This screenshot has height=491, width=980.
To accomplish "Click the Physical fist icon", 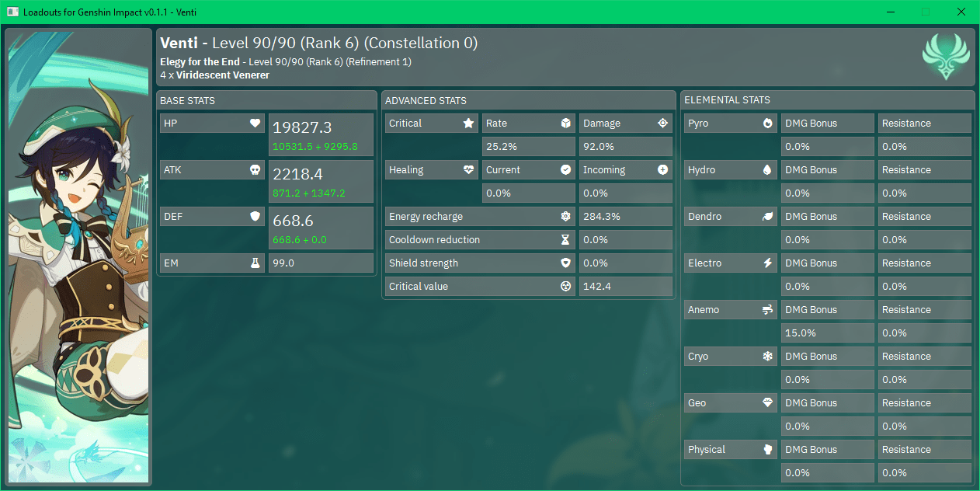I will point(767,450).
